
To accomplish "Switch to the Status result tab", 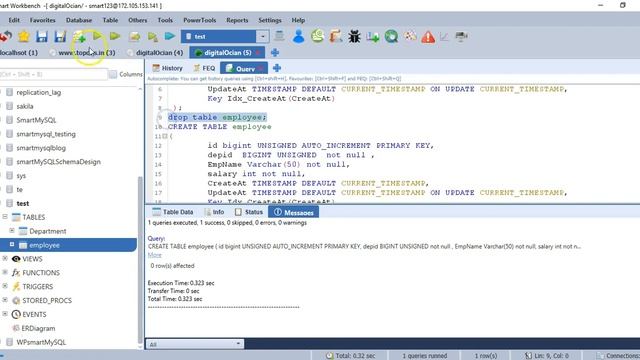I will coord(249,212).
